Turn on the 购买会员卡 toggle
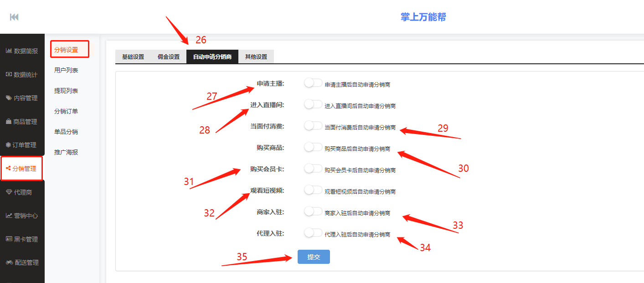The height and width of the screenshot is (283, 644). pyautogui.click(x=313, y=169)
